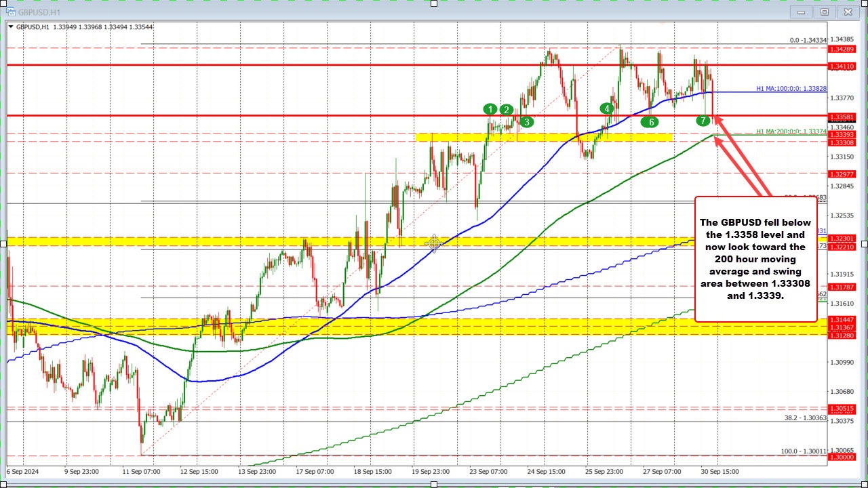Click the 11 Sep 07:00 time axis label

(x=142, y=470)
